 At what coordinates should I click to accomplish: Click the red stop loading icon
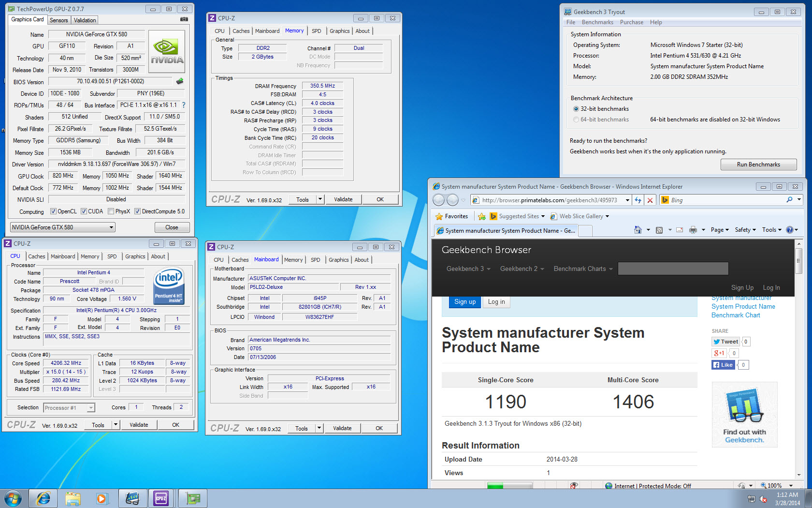point(650,200)
